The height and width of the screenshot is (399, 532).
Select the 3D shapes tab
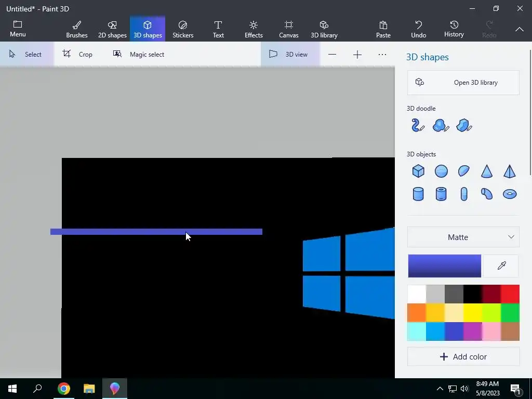pos(148,29)
